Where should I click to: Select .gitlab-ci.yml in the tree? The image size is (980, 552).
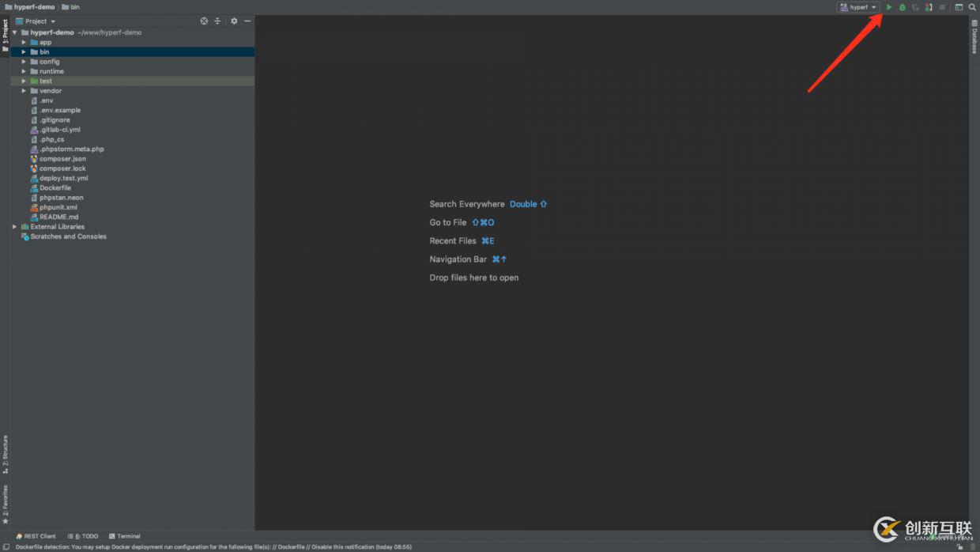pyautogui.click(x=60, y=130)
